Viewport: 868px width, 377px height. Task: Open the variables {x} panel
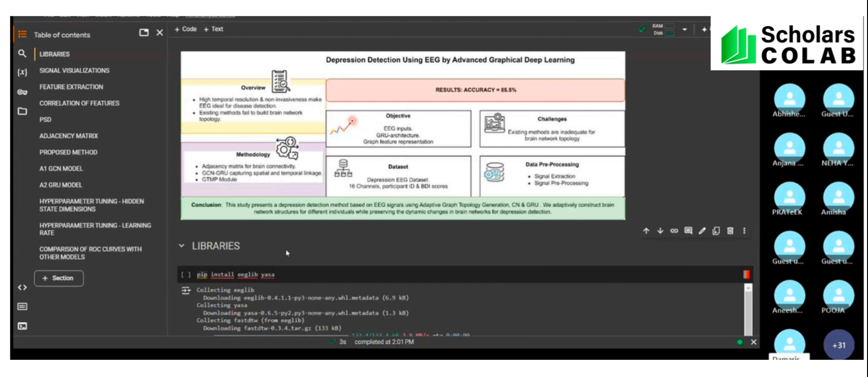[x=22, y=72]
